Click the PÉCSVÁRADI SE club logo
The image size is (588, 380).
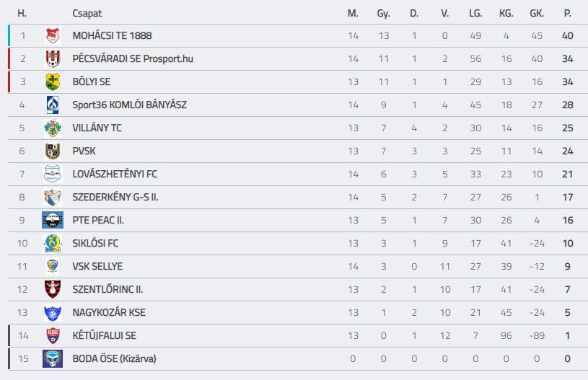pos(53,59)
